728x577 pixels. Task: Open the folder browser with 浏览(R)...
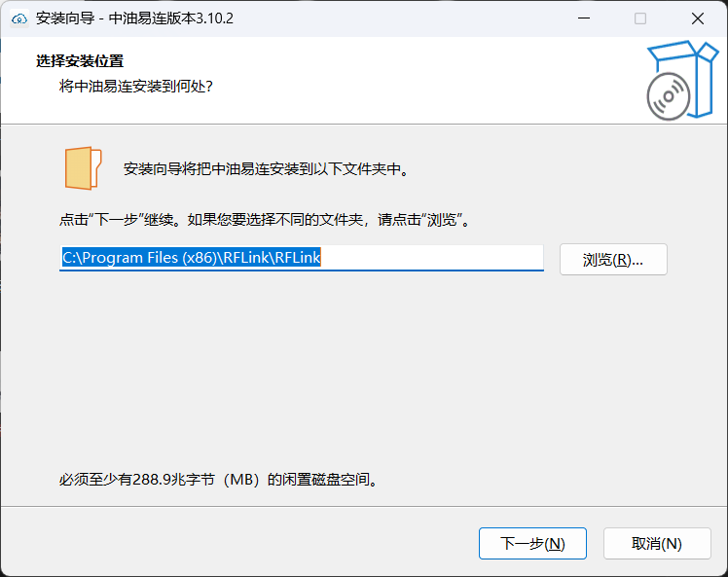(613, 260)
